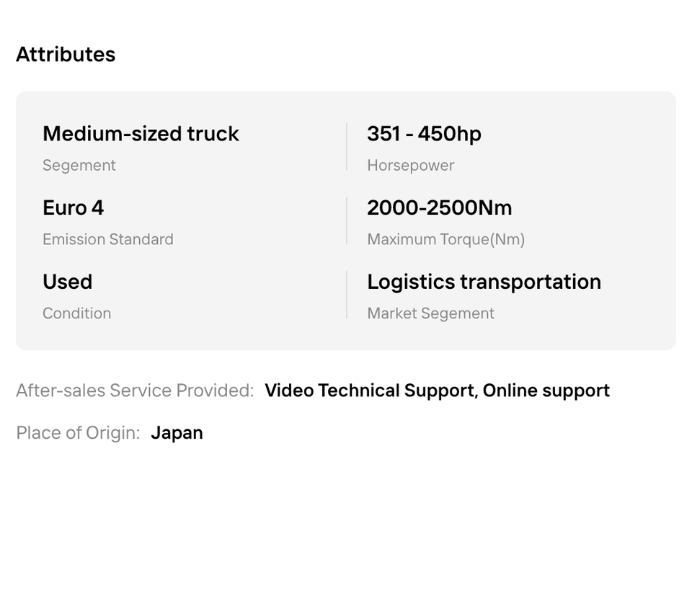Select the 2000-2500Nm torque value

pyautogui.click(x=439, y=208)
